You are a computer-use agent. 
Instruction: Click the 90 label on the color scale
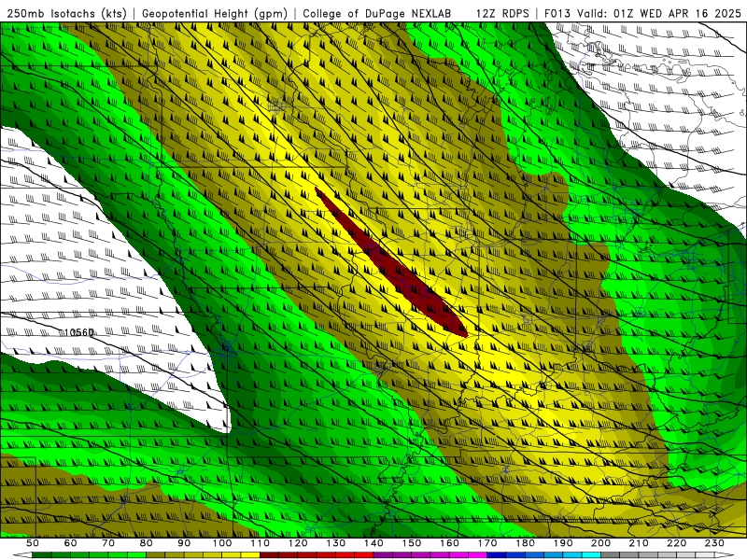184,543
